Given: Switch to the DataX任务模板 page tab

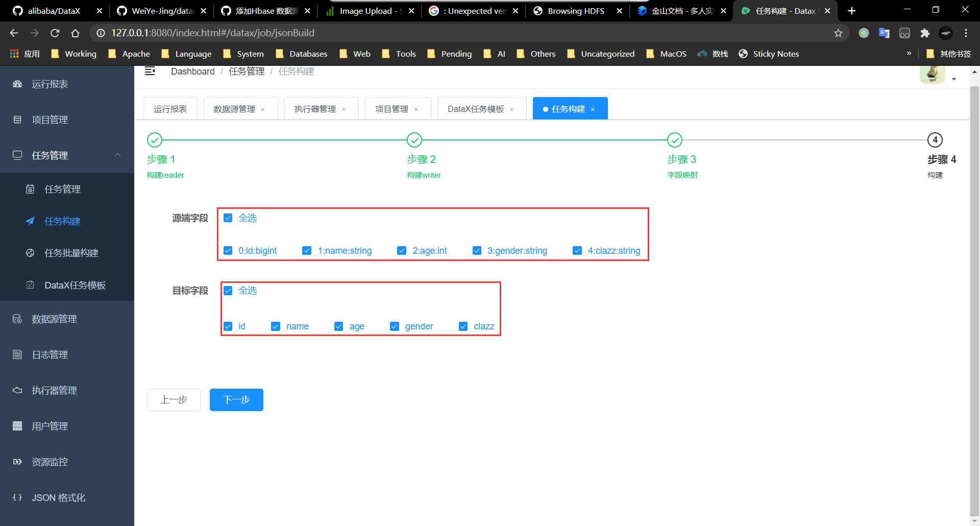Looking at the screenshot, I should 476,109.
